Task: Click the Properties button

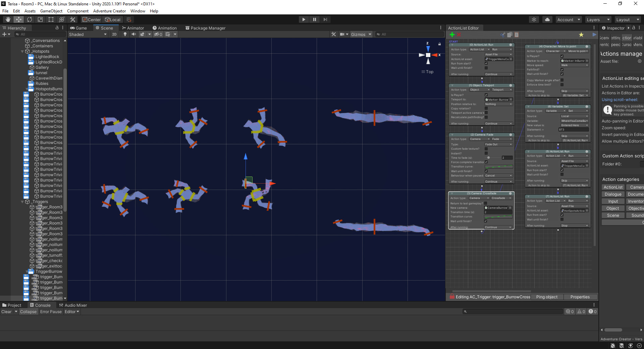Action: 580,297
